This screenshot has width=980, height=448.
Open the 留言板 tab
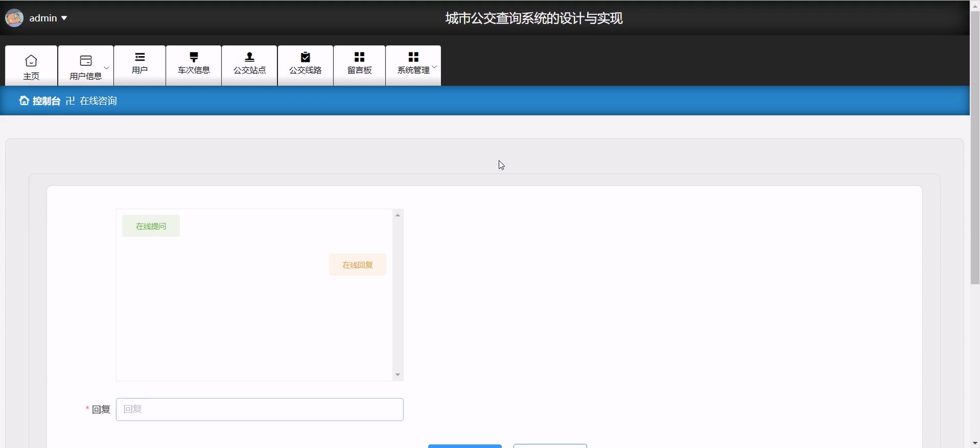pyautogui.click(x=359, y=66)
